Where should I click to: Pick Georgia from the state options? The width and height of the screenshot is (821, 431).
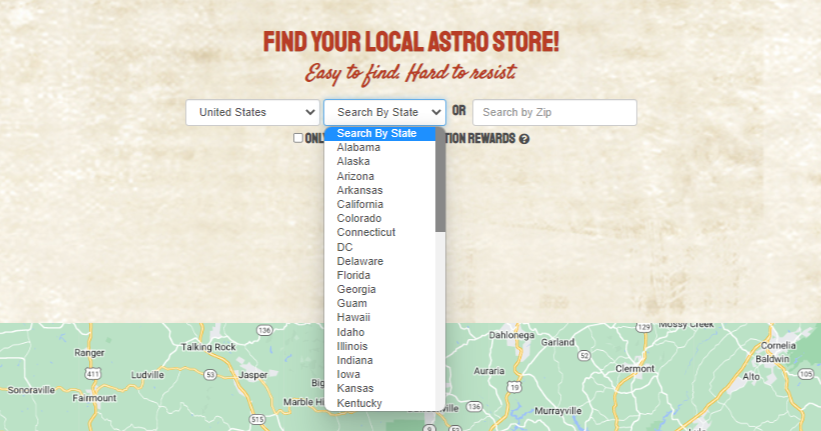[357, 289]
